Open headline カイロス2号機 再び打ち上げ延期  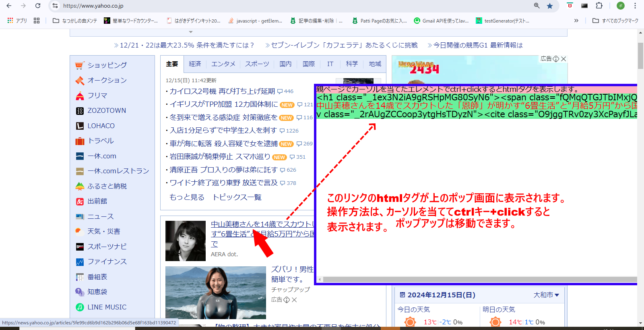coord(222,91)
